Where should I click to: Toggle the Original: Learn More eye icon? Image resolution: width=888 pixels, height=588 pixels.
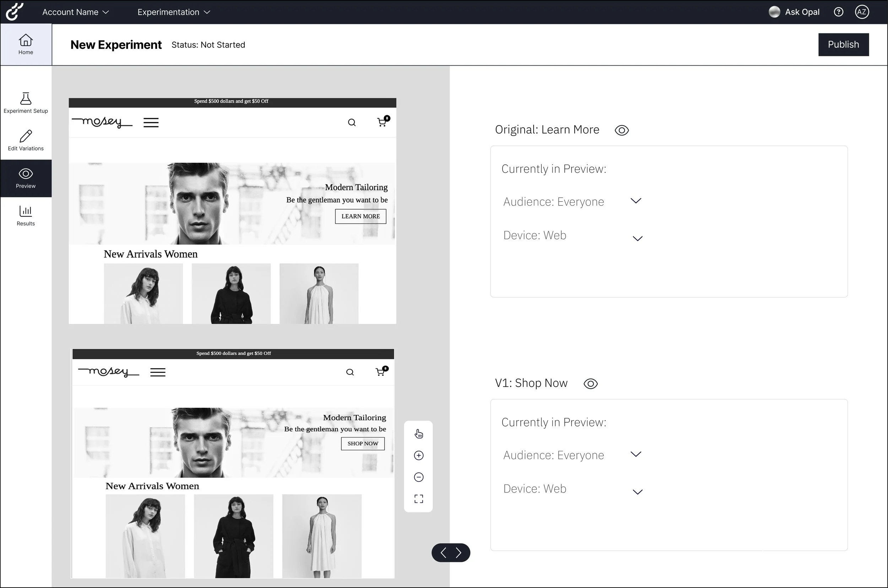pos(622,130)
